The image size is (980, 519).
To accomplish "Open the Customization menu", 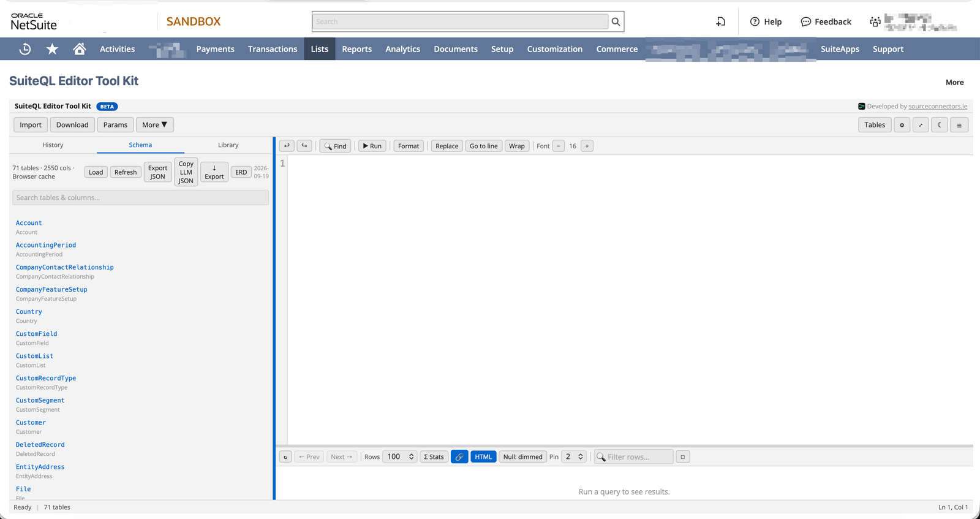I will [x=555, y=49].
